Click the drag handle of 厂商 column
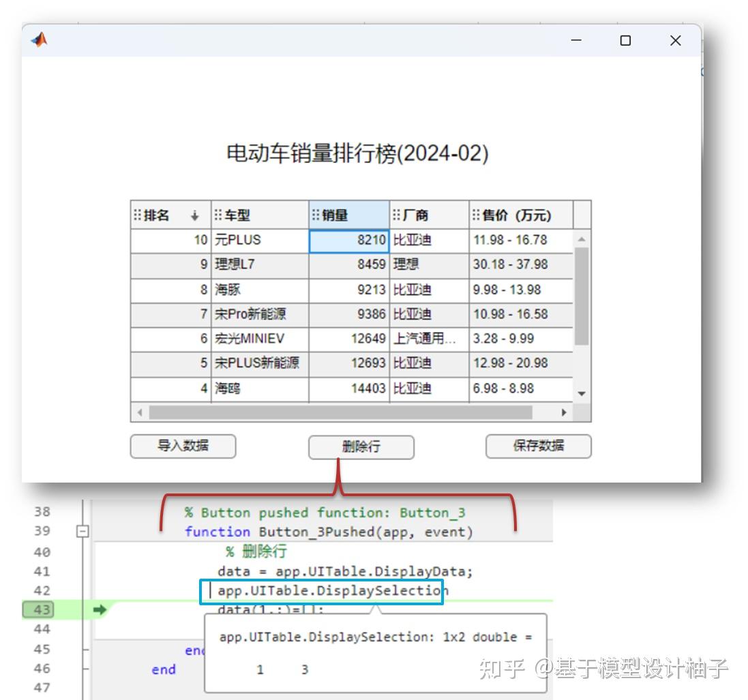Screen dimensions: 748x700 396,215
